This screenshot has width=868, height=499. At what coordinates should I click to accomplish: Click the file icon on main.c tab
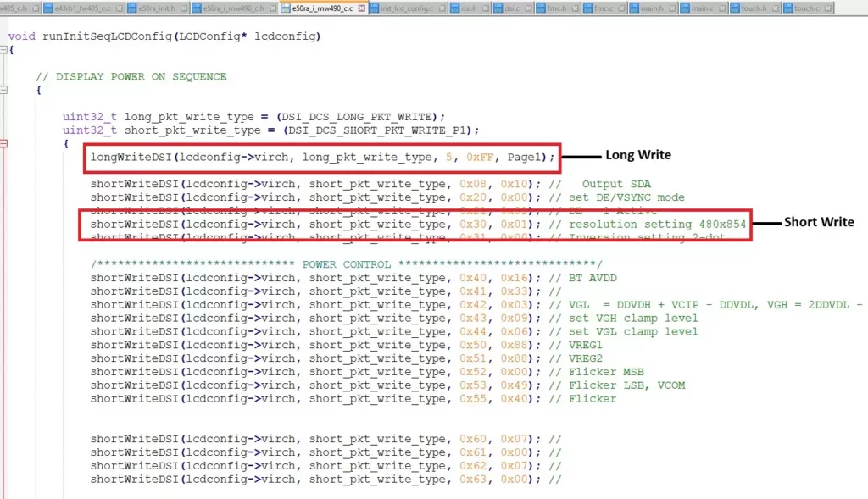tap(684, 8)
